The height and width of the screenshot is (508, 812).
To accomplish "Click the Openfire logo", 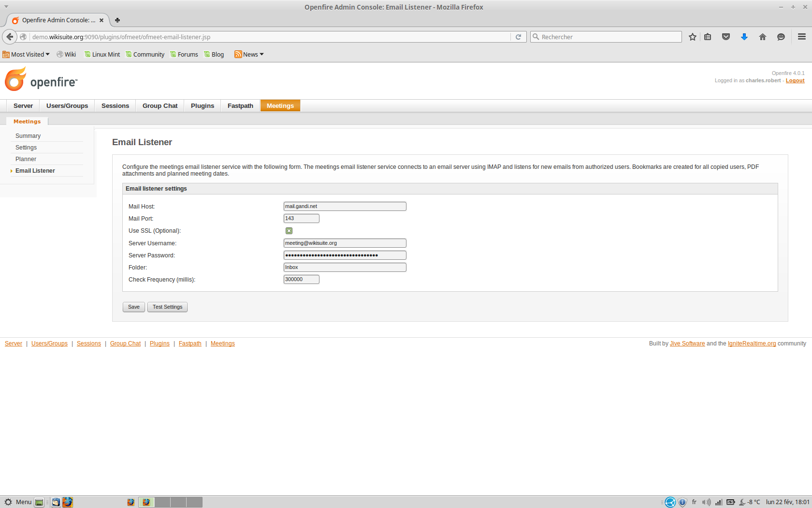I will click(x=41, y=80).
